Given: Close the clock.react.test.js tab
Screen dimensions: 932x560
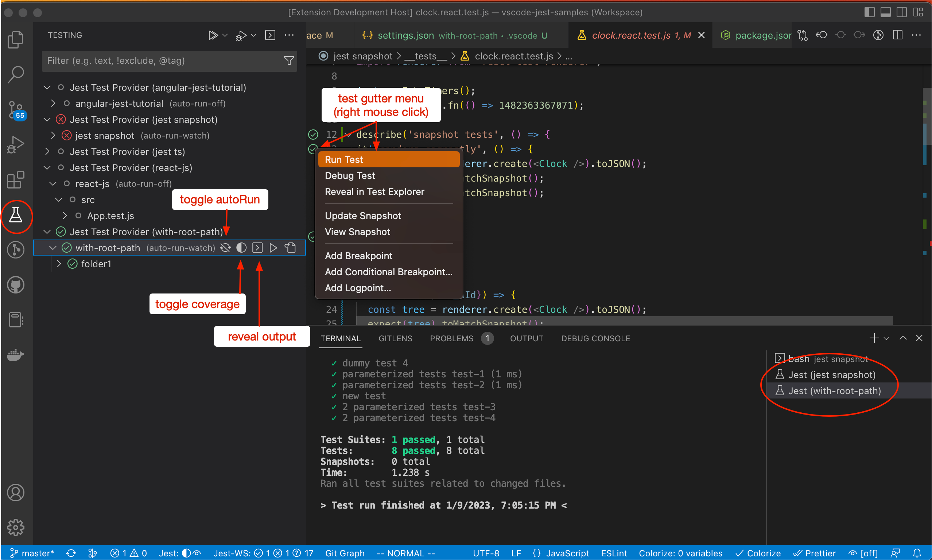Looking at the screenshot, I should tap(702, 35).
